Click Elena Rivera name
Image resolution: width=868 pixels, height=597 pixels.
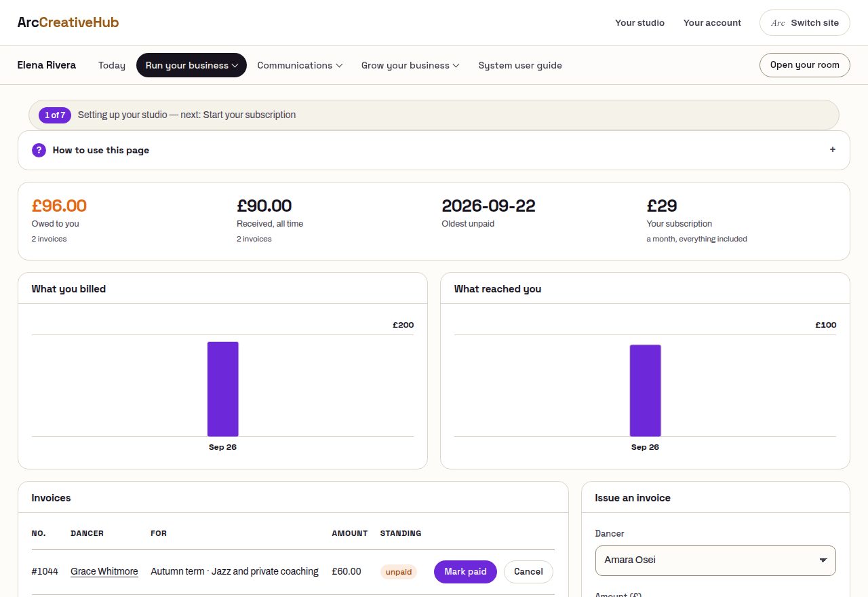pos(47,65)
